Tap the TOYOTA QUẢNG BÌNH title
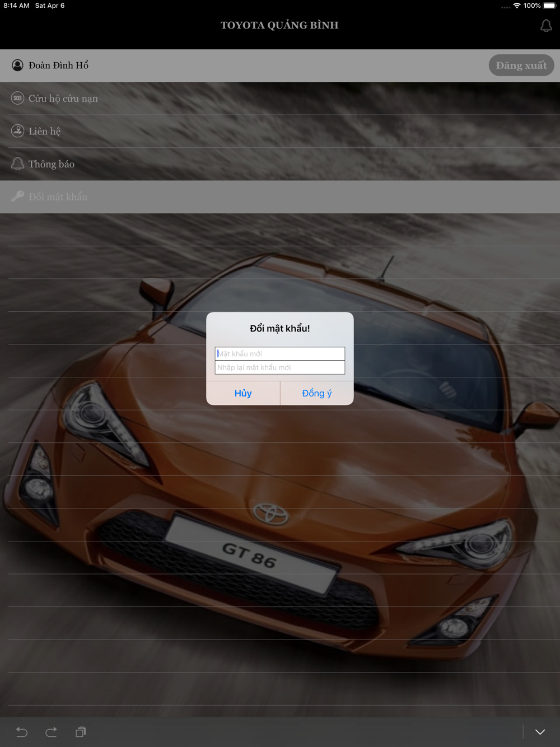Viewport: 560px width, 747px height. pos(279,25)
